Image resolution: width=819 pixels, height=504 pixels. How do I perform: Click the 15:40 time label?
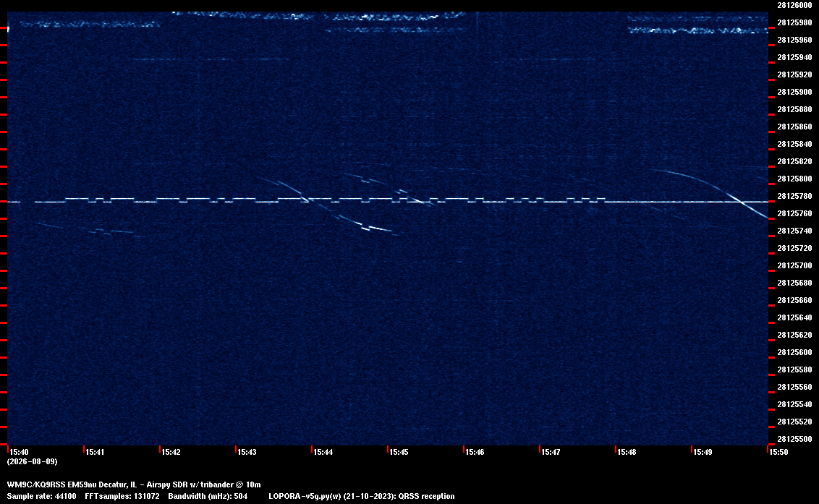click(x=19, y=452)
